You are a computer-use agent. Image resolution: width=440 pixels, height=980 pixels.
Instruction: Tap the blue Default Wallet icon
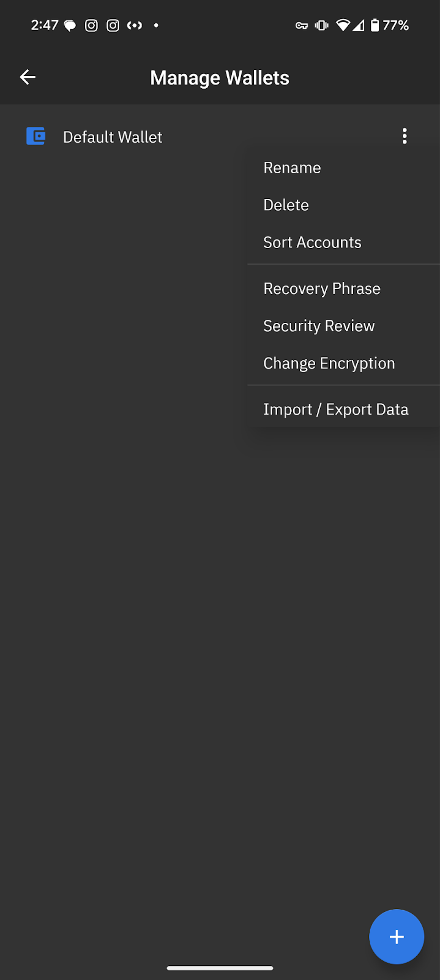(36, 136)
